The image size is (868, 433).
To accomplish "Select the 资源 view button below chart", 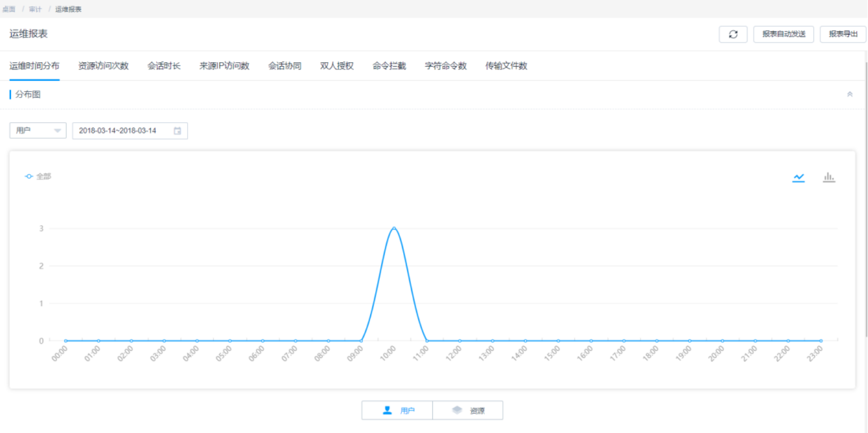I will click(x=468, y=410).
